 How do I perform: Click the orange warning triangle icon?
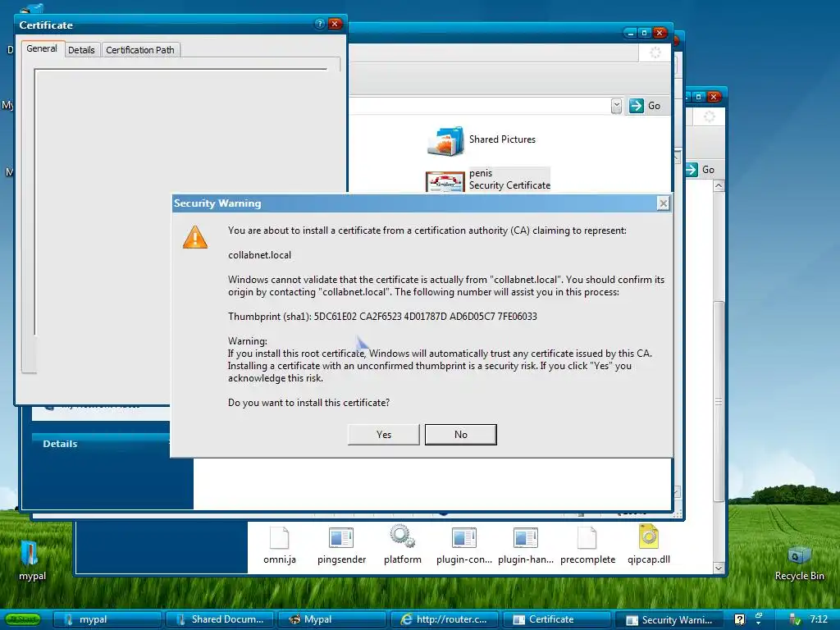tap(195, 237)
